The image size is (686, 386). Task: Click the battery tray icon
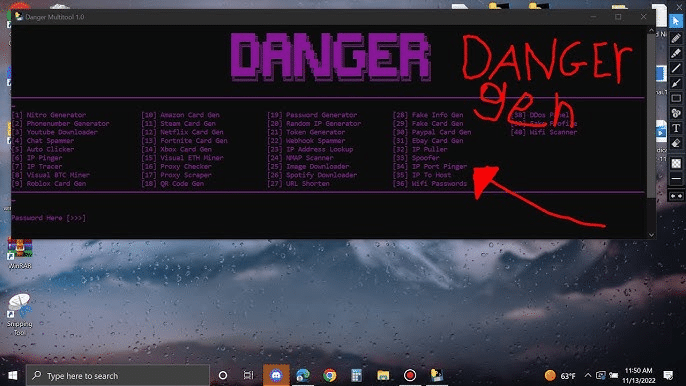(614, 375)
